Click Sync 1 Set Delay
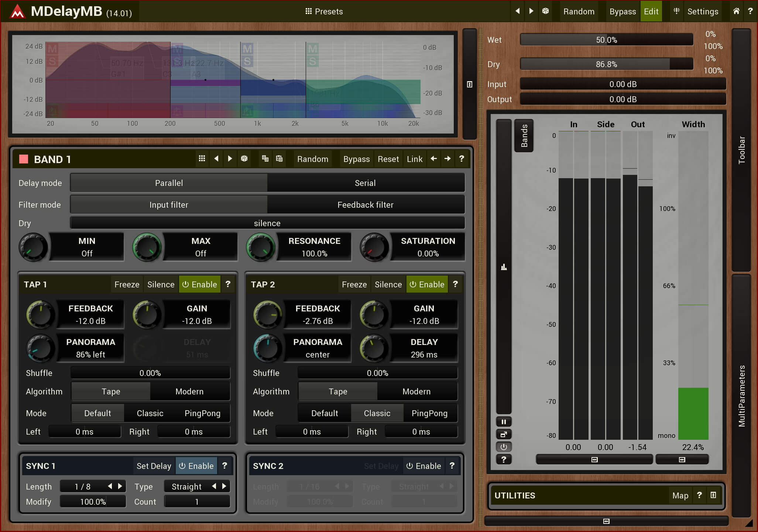 click(154, 466)
